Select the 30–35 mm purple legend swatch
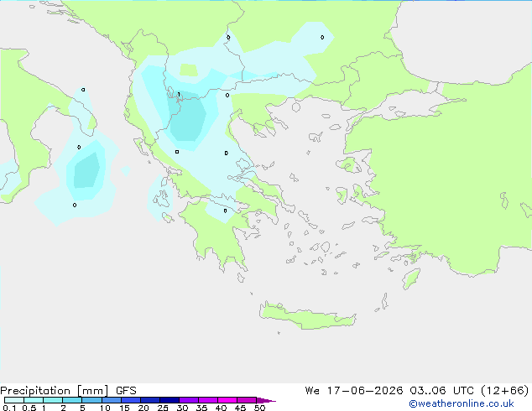The width and height of the screenshot is (532, 411). [x=189, y=400]
